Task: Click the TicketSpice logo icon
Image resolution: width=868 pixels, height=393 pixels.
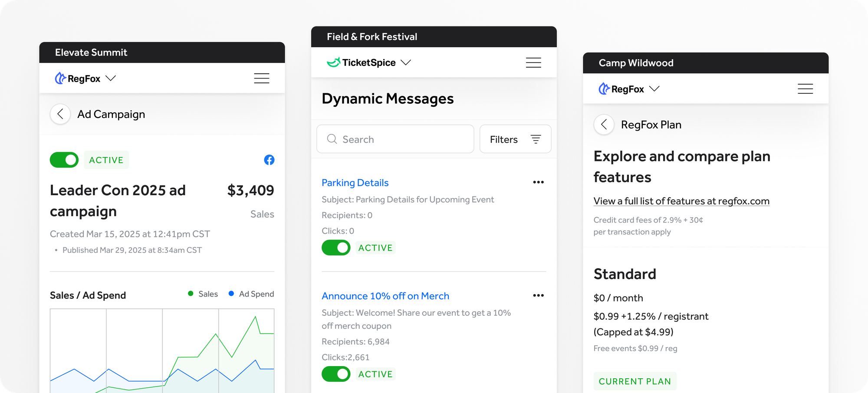Action: pyautogui.click(x=333, y=62)
